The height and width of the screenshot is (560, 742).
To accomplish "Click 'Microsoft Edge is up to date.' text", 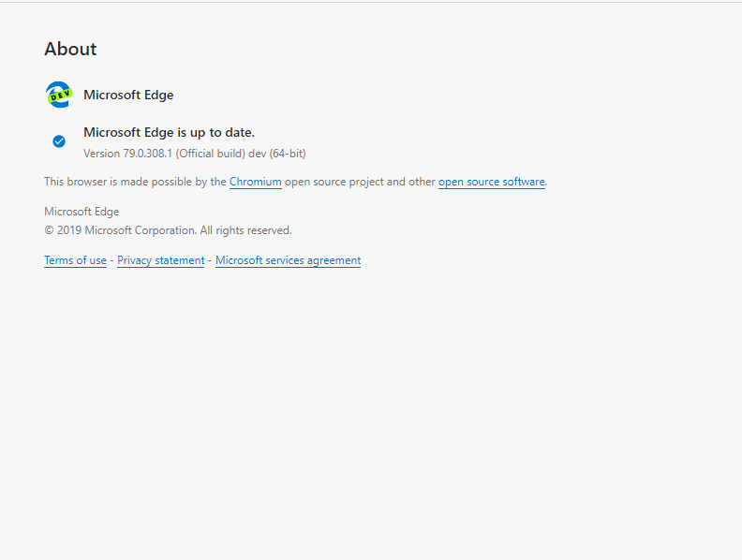I will click(x=169, y=132).
